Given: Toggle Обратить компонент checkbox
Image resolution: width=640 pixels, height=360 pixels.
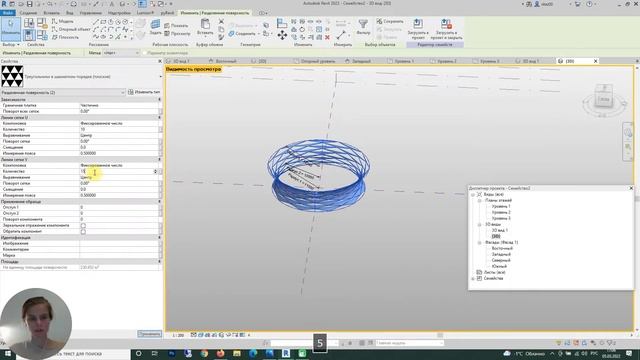Looking at the screenshot, I should point(83,231).
